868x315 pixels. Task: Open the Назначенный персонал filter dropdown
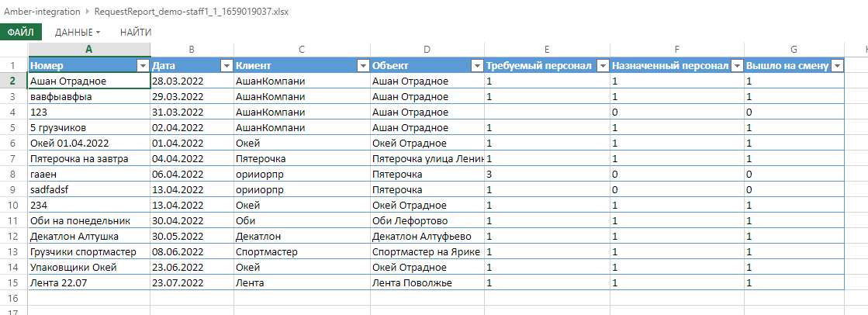(x=735, y=66)
